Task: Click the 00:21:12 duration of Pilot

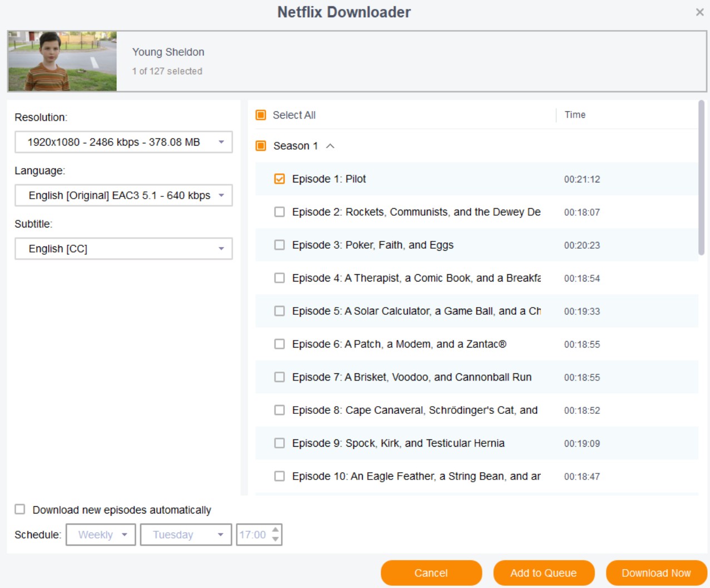Action: click(x=582, y=179)
